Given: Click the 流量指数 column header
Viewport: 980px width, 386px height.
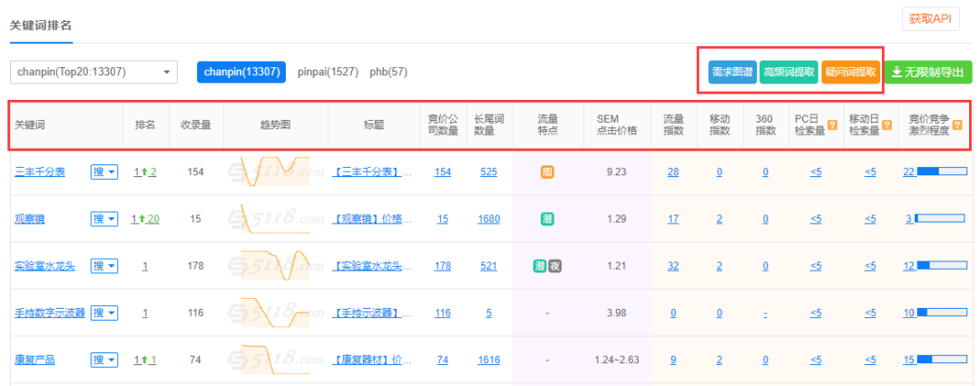Looking at the screenshot, I should [673, 125].
